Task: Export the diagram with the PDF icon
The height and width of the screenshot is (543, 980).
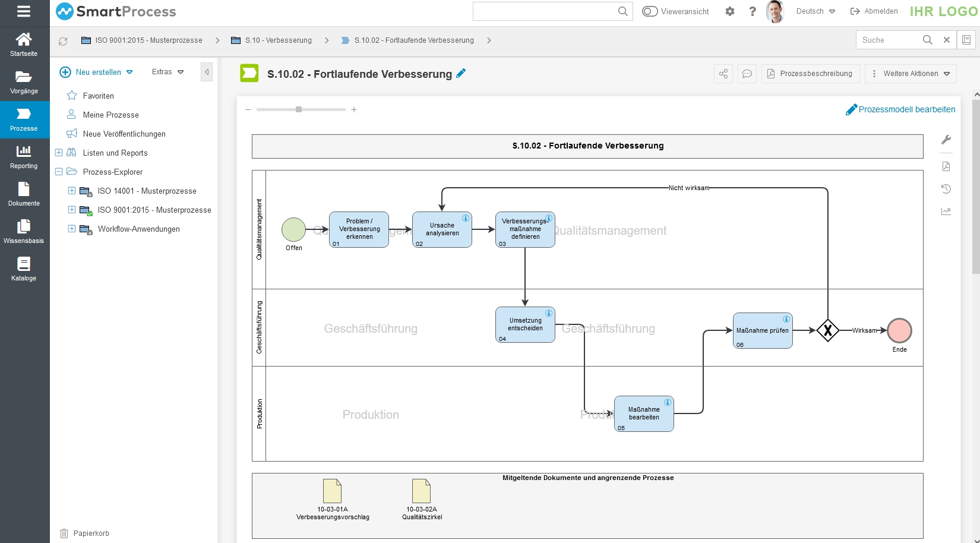Action: (x=946, y=166)
